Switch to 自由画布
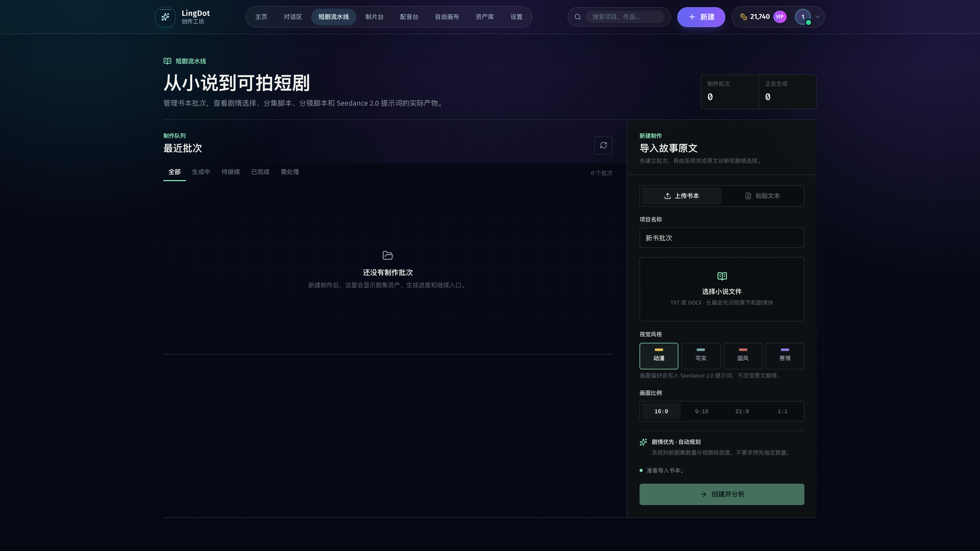 click(x=447, y=17)
